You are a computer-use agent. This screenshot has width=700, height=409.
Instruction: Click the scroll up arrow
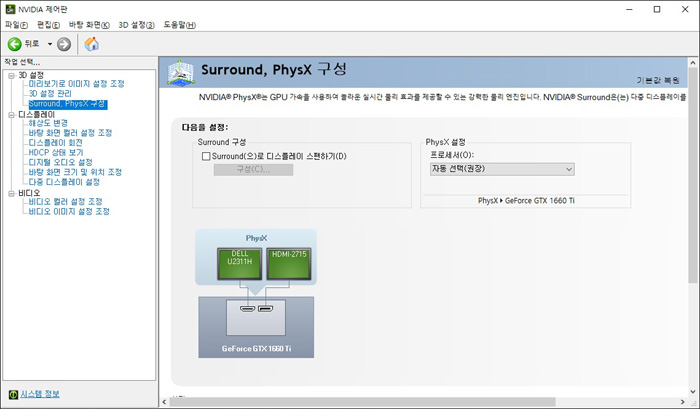[692, 63]
